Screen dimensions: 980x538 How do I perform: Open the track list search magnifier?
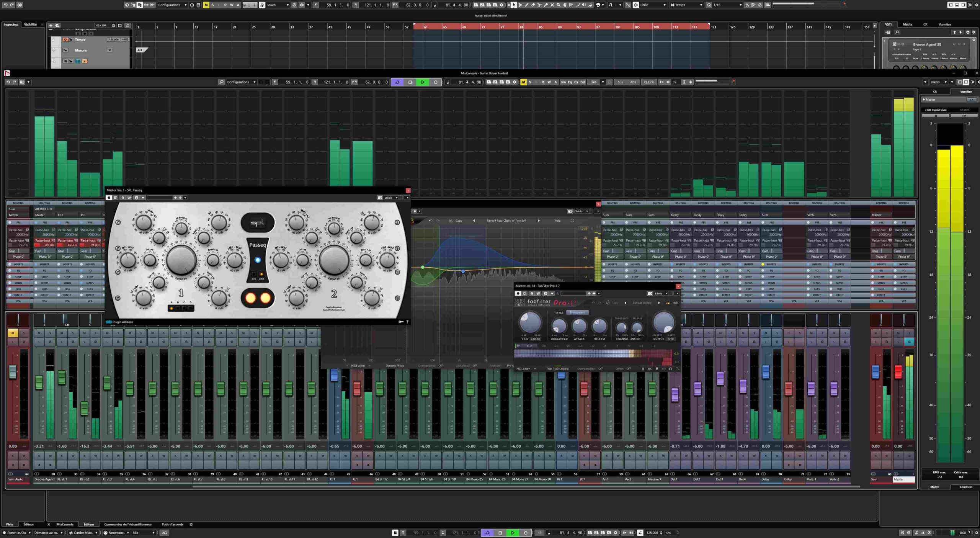(x=127, y=26)
